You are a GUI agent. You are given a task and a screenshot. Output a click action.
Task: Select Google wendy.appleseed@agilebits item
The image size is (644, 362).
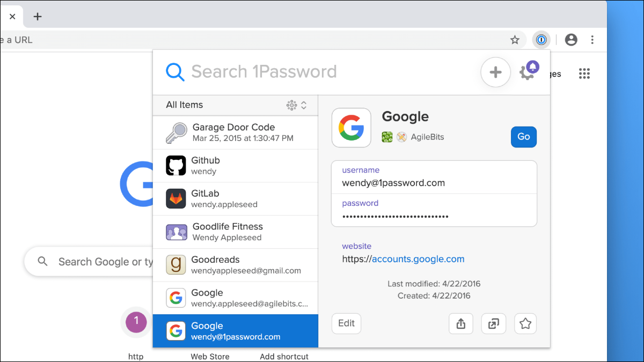pos(236,298)
